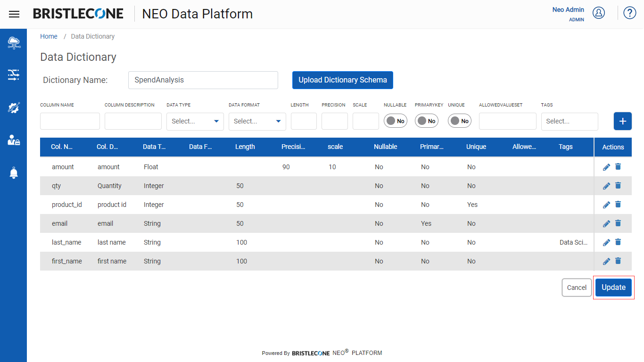Expand the Data Format dropdown

click(257, 121)
